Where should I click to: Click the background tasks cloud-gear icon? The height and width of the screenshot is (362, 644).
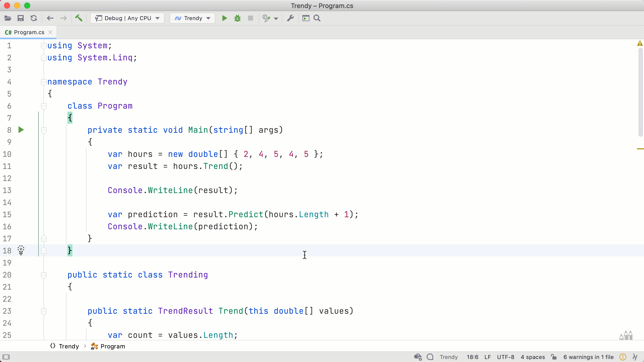418,357
